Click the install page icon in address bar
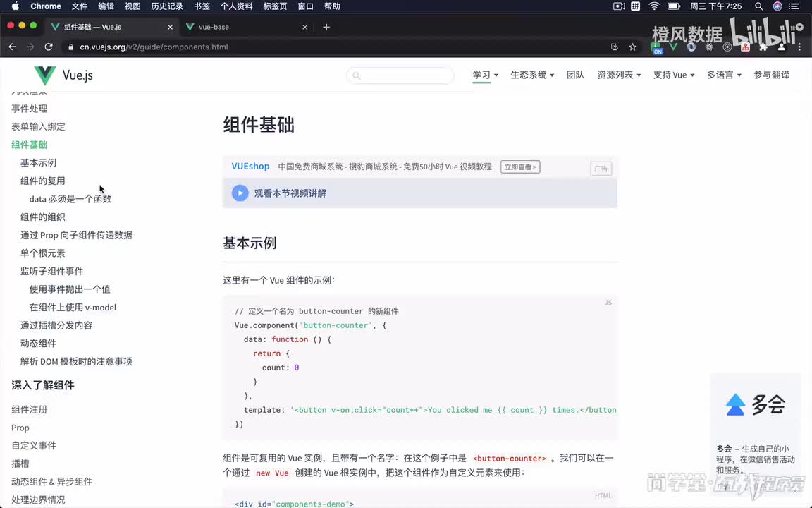812x508 pixels. click(614, 47)
